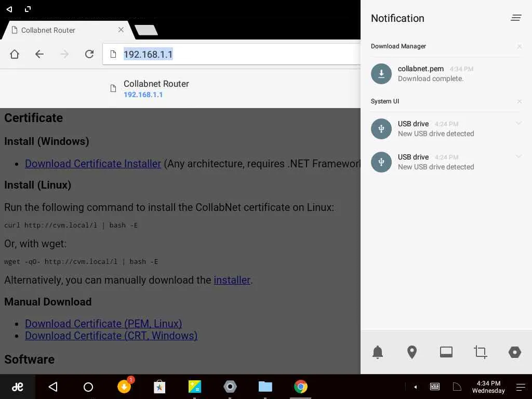Viewport: 532px width, 399px height.
Task: Open the file manager folder icon
Action: tap(265, 387)
